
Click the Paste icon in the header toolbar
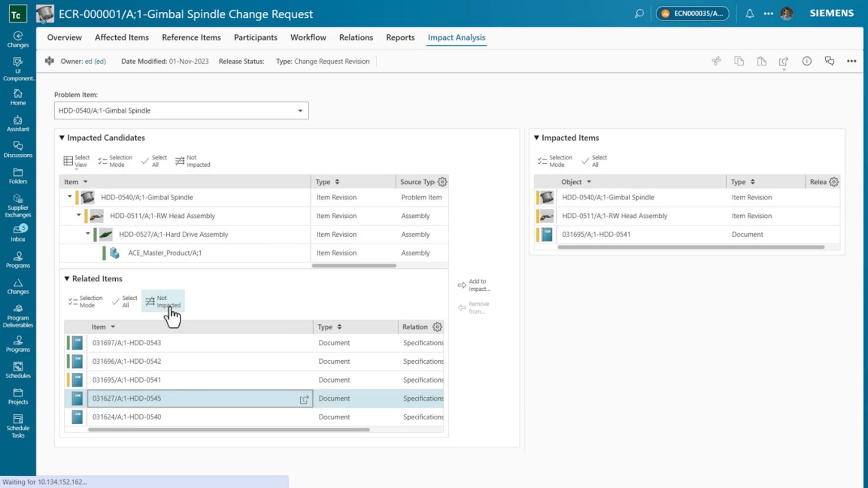click(x=762, y=61)
